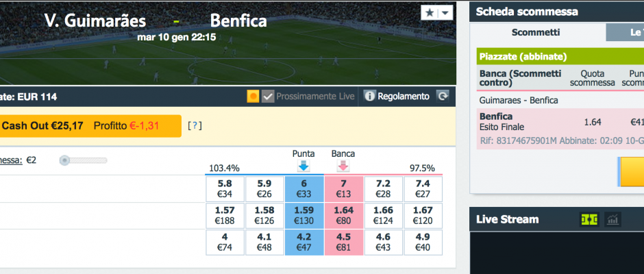
Task: Select lay odds 4.5 cell
Action: (x=344, y=242)
